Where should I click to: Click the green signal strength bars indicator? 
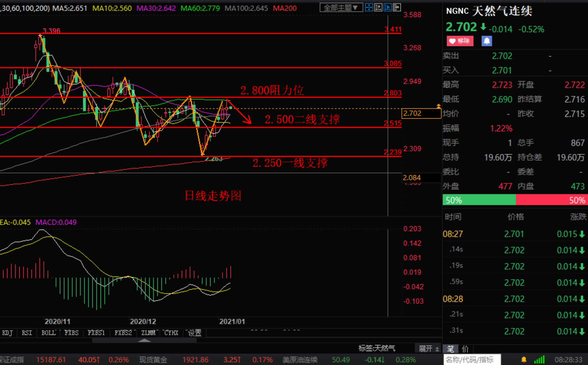coord(539,359)
